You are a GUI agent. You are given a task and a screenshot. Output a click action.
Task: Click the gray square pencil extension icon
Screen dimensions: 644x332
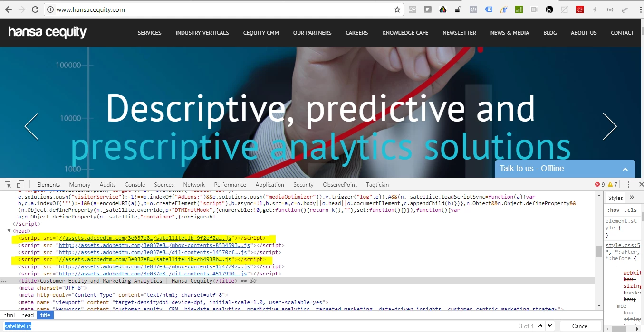click(565, 9)
